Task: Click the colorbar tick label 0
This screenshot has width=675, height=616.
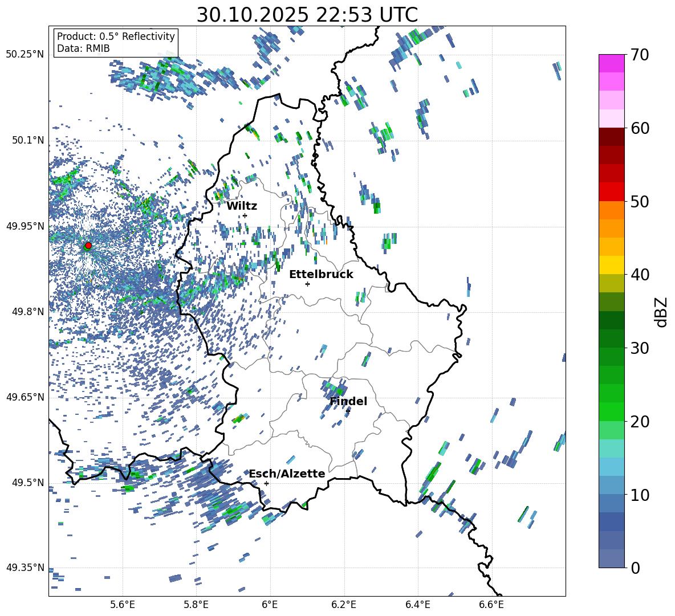Action: [635, 568]
